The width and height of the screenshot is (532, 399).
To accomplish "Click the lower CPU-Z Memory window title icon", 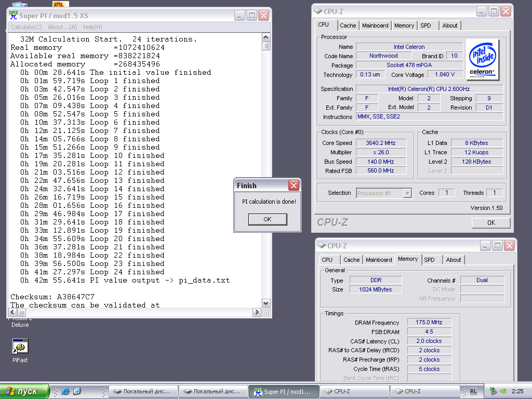I will 321,245.
